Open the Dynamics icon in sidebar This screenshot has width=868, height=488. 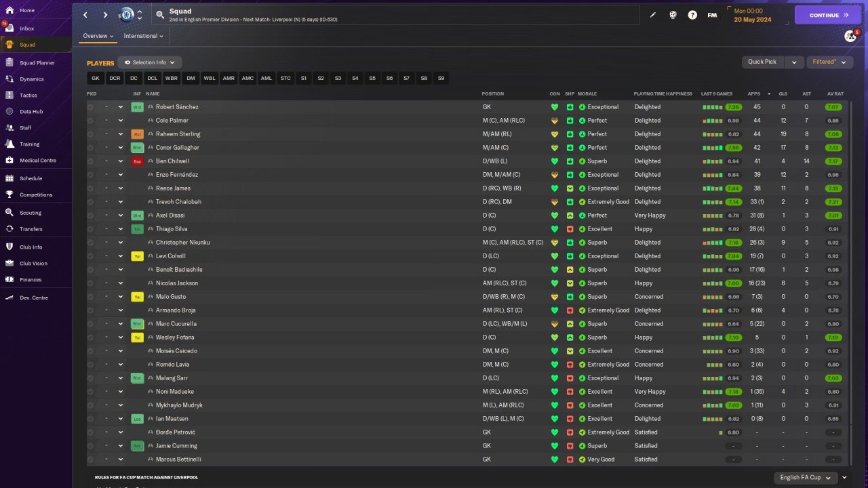click(x=9, y=79)
